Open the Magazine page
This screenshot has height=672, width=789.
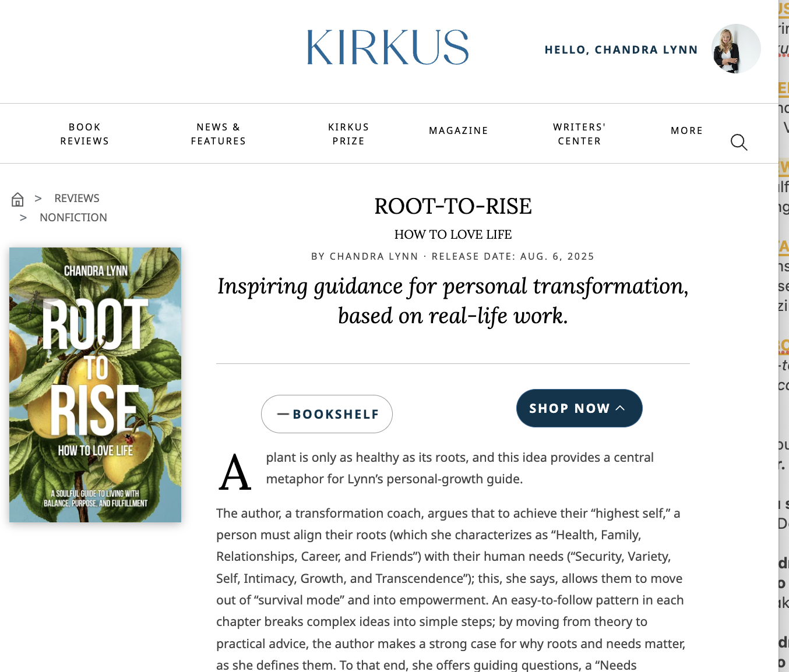click(459, 131)
